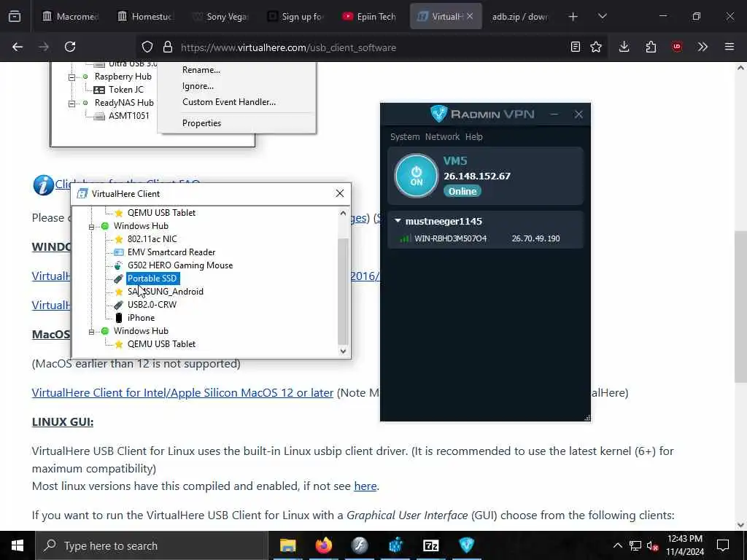Open the Firefox extensions puzzle icon

tap(651, 47)
